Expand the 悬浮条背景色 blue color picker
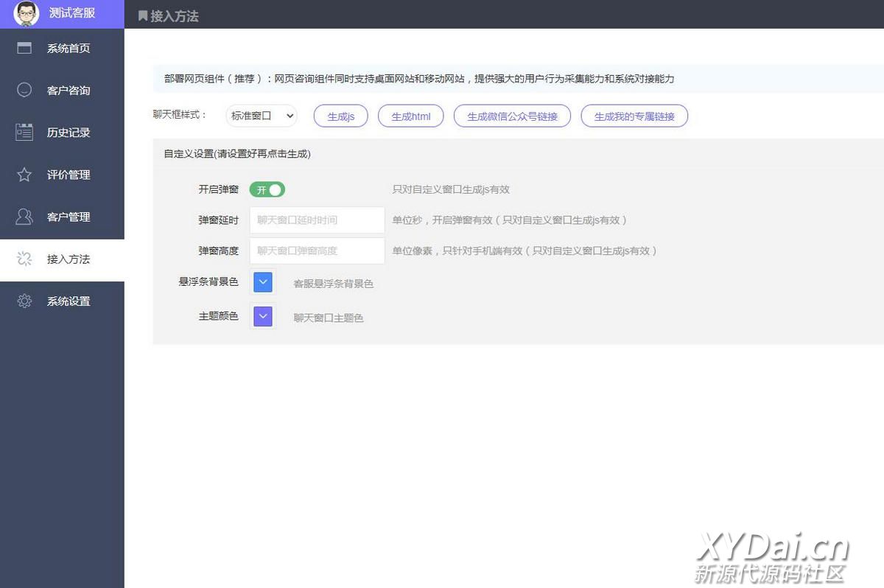 click(x=263, y=282)
